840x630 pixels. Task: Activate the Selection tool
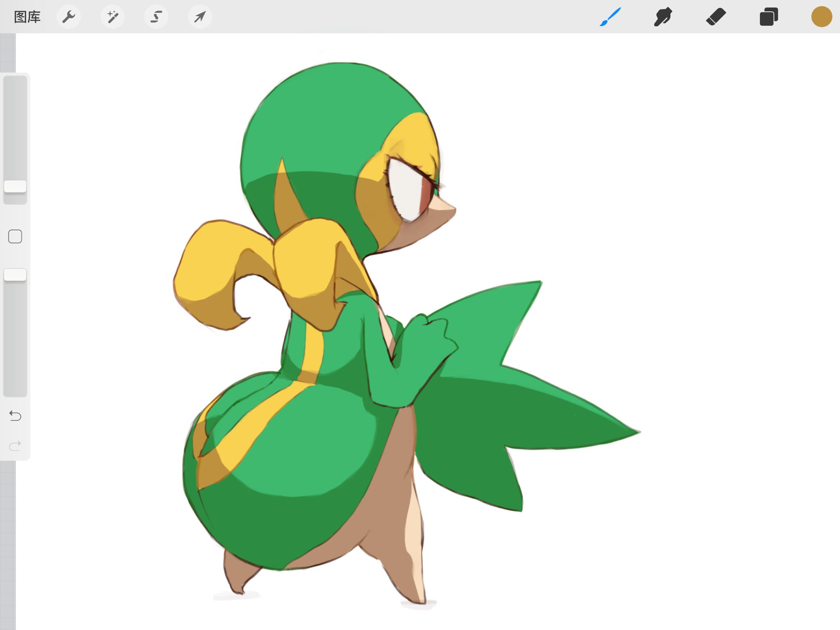pyautogui.click(x=156, y=17)
